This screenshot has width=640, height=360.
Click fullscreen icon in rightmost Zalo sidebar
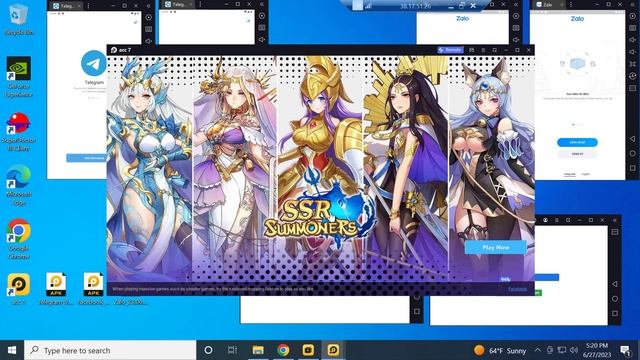[633, 64]
